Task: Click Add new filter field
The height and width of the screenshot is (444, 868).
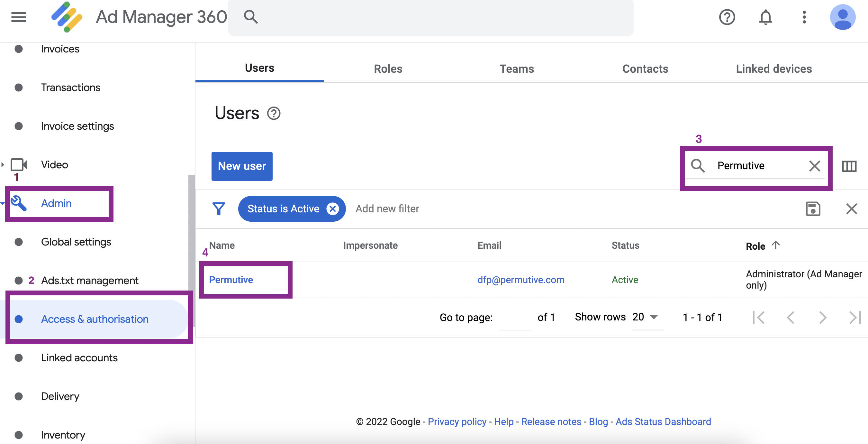Action: [x=387, y=209]
